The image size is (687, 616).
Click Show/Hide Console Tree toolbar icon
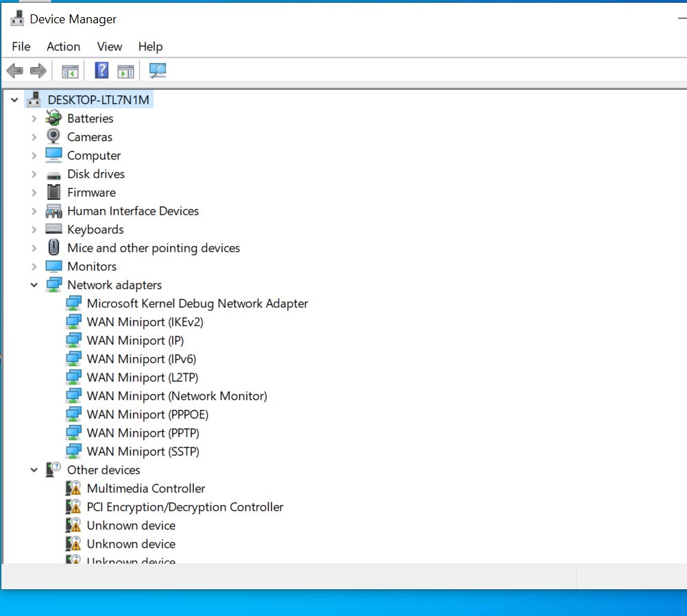tap(70, 71)
